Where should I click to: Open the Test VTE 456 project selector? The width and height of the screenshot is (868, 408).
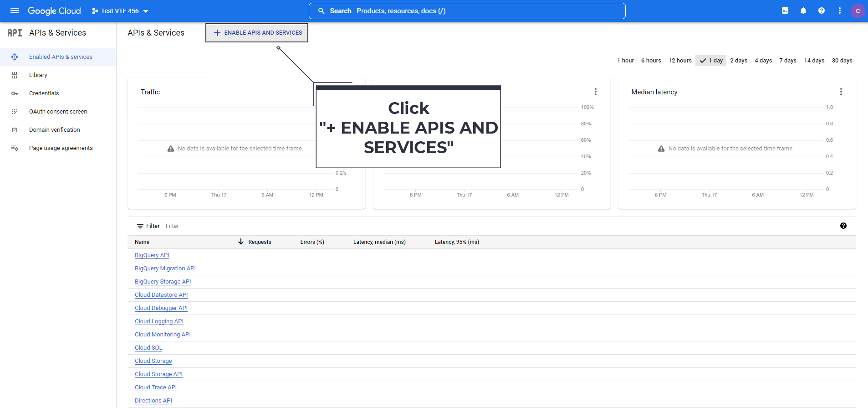[x=120, y=11]
